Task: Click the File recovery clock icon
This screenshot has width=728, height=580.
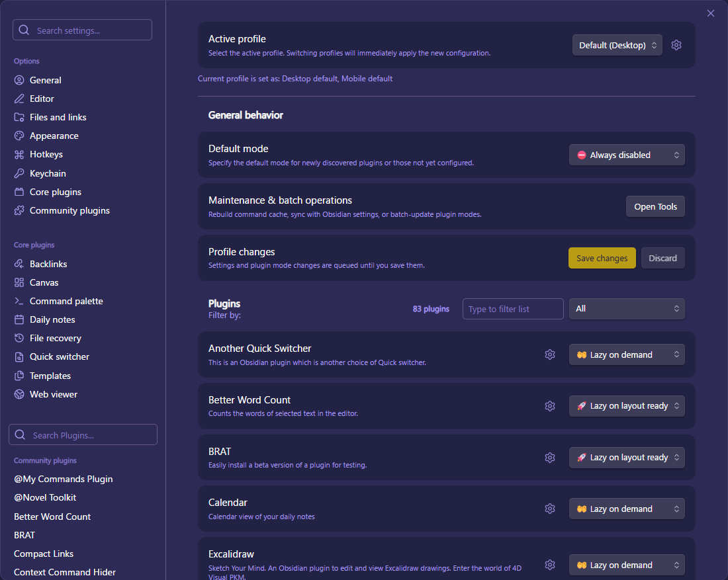Action: [x=19, y=338]
